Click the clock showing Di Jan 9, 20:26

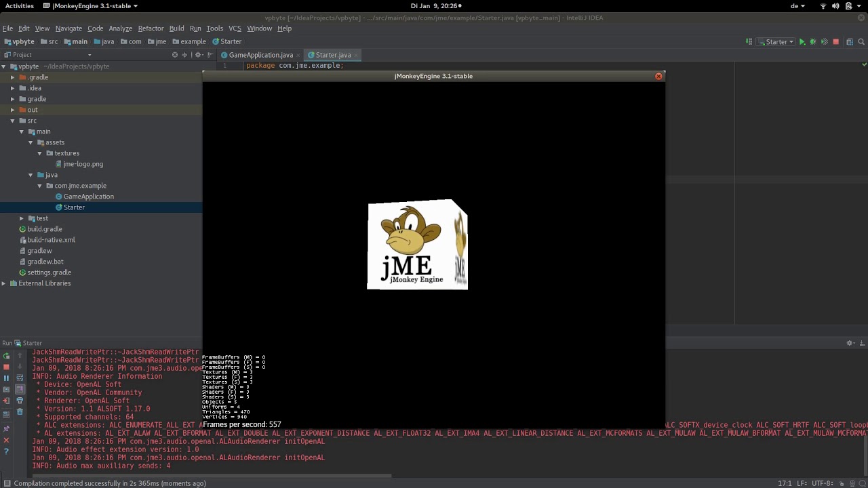[x=435, y=6]
